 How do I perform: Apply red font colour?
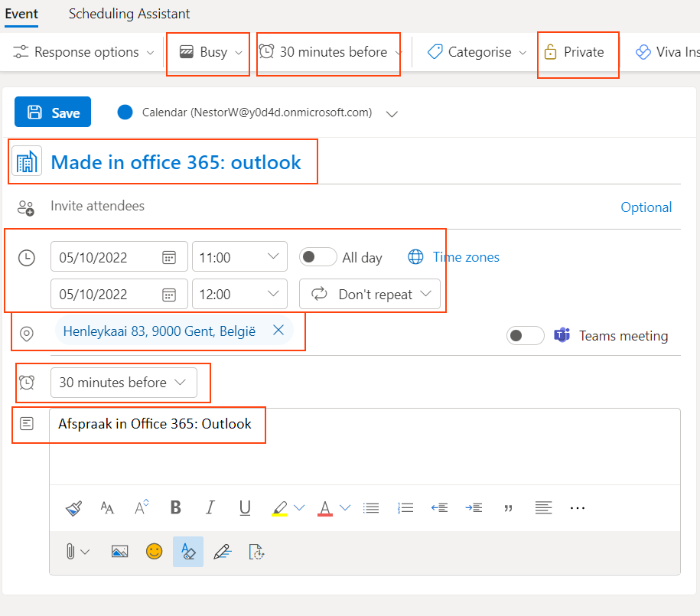(325, 508)
